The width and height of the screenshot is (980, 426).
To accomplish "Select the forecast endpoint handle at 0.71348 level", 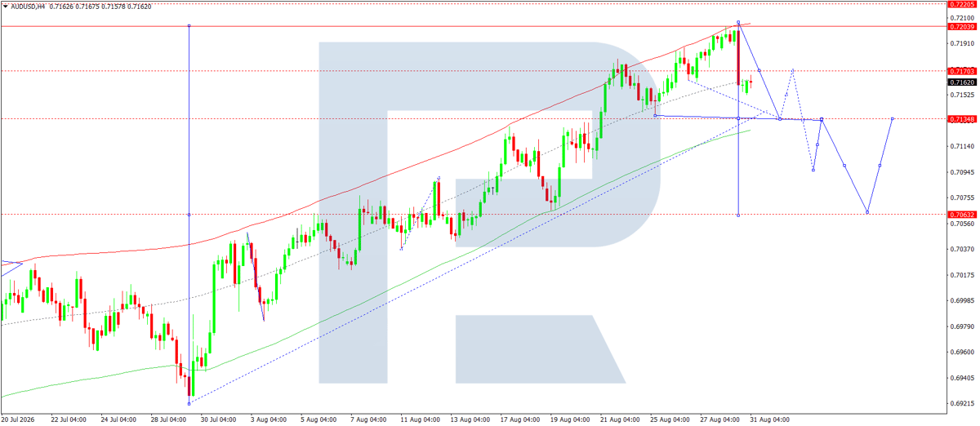I will coord(893,118).
